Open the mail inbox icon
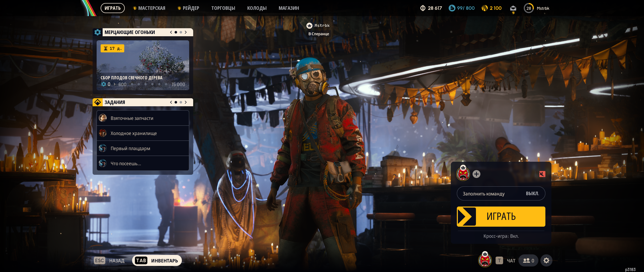The width and height of the screenshot is (644, 272). pos(513,8)
